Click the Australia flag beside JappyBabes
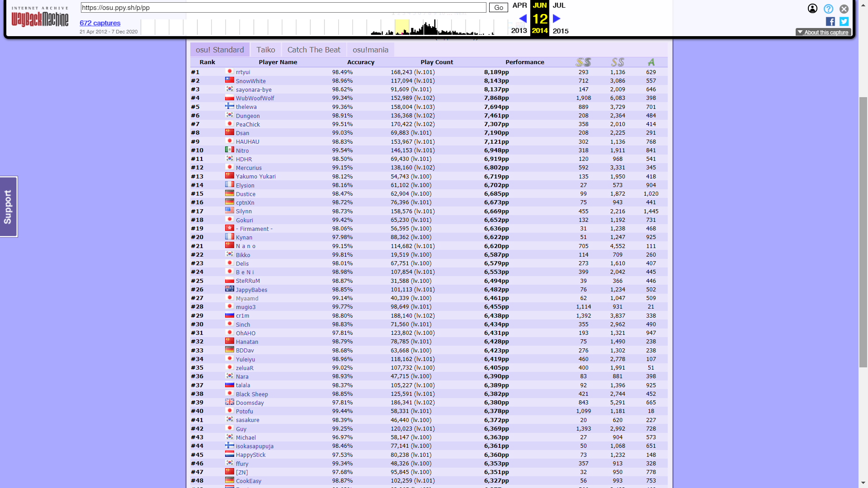 (x=230, y=289)
